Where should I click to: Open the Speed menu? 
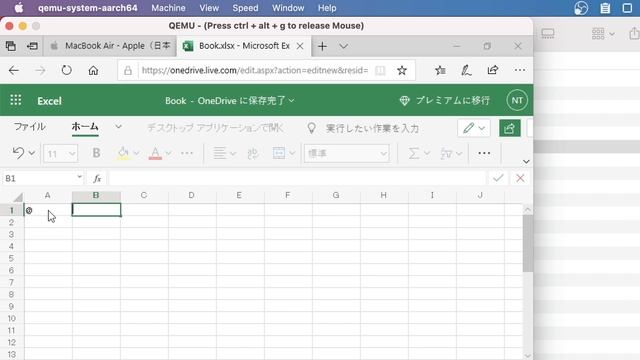click(245, 8)
